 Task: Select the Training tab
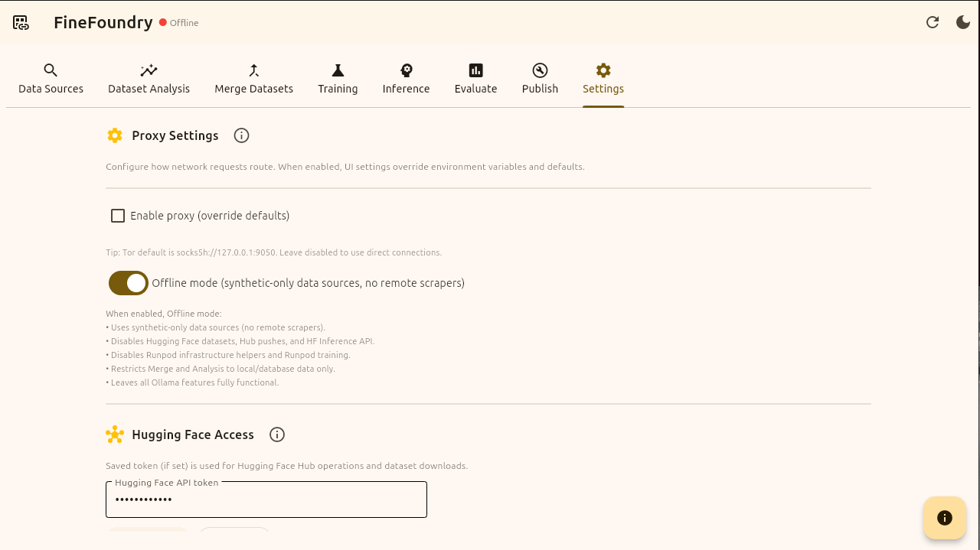tap(338, 80)
